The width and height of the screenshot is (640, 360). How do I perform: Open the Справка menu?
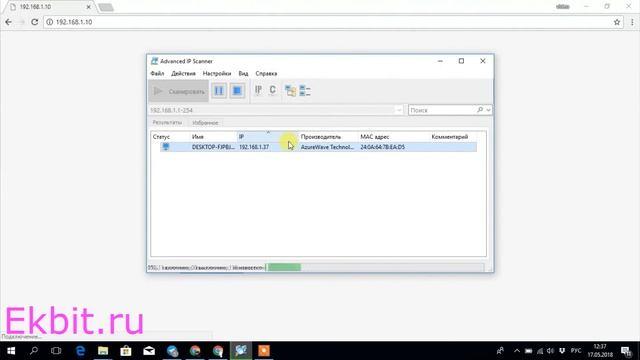(x=266, y=73)
